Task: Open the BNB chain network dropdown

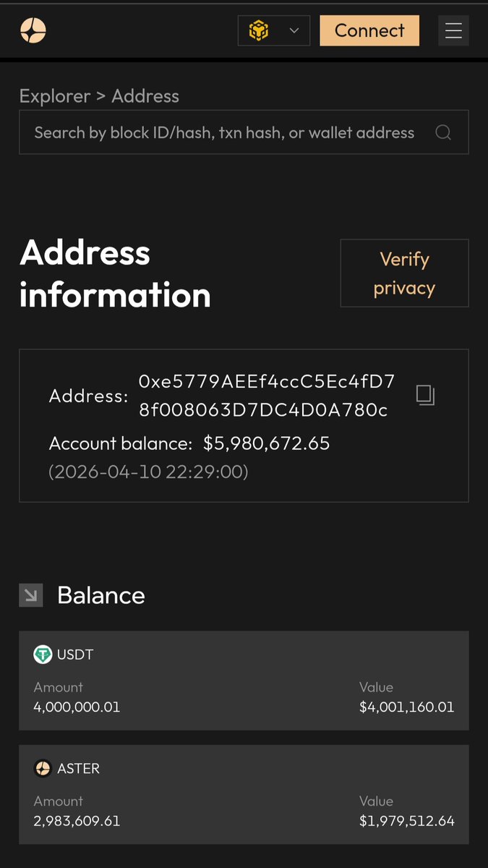Action: click(273, 30)
